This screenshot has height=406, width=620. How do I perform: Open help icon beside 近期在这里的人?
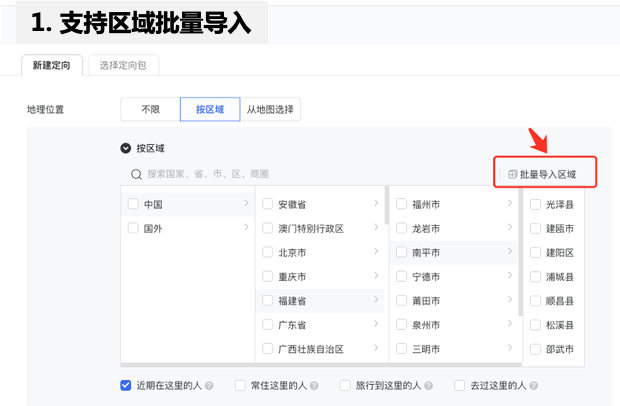(x=209, y=385)
